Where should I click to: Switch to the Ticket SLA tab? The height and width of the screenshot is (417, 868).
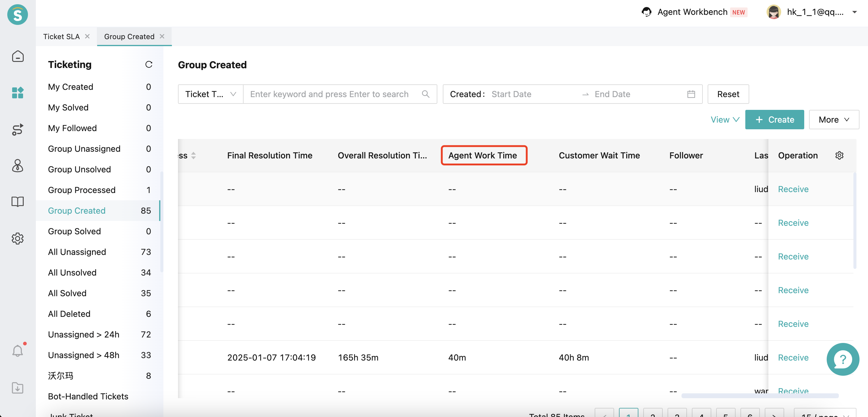(x=61, y=36)
